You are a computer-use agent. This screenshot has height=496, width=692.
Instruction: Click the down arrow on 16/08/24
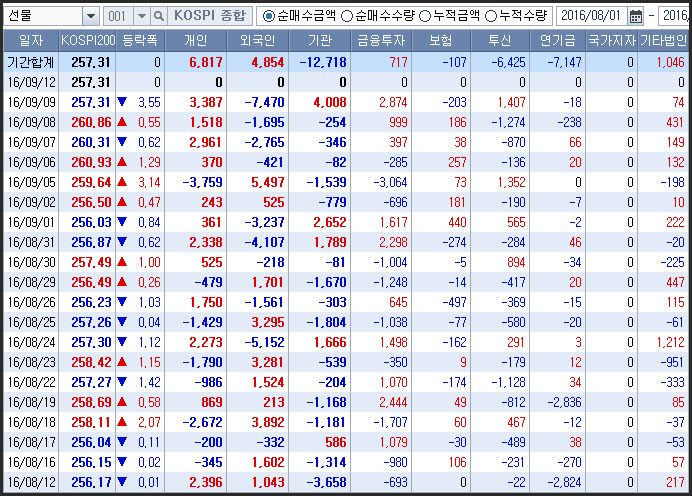pos(122,342)
